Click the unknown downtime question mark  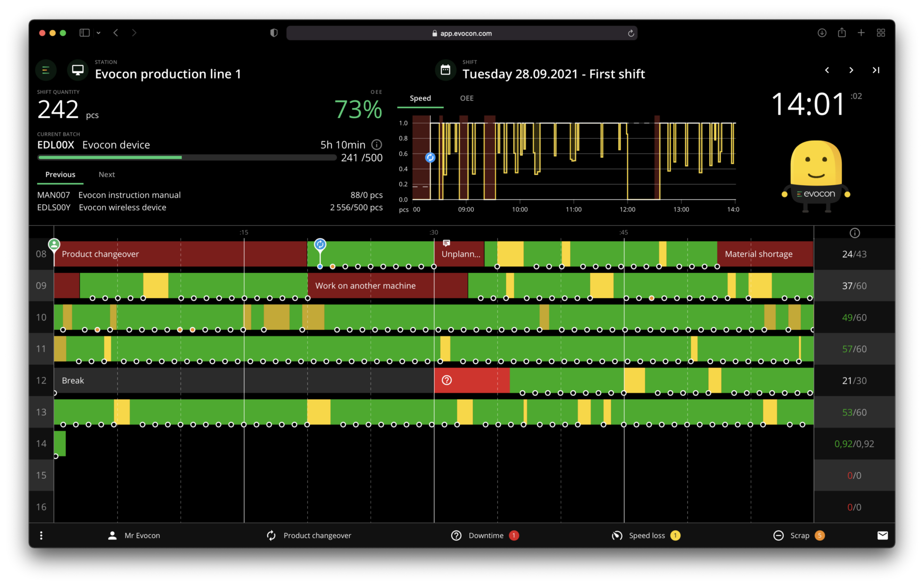click(447, 380)
